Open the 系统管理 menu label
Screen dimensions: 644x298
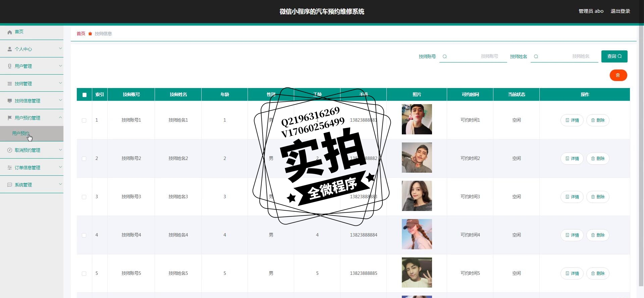point(23,185)
